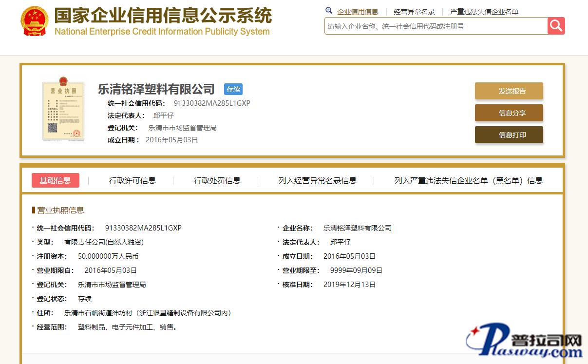
Task: Click the 国家企业信用信息公示系统 site title
Action: coord(163,17)
